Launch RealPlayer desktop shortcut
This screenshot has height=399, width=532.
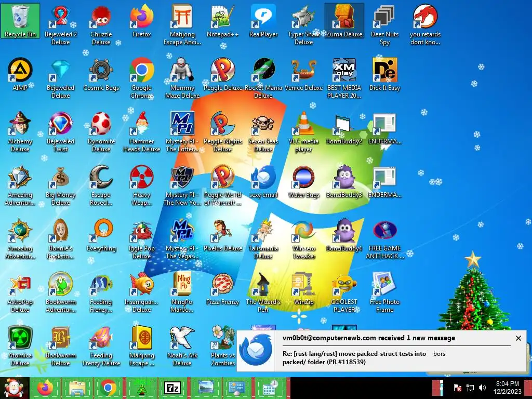click(x=263, y=21)
